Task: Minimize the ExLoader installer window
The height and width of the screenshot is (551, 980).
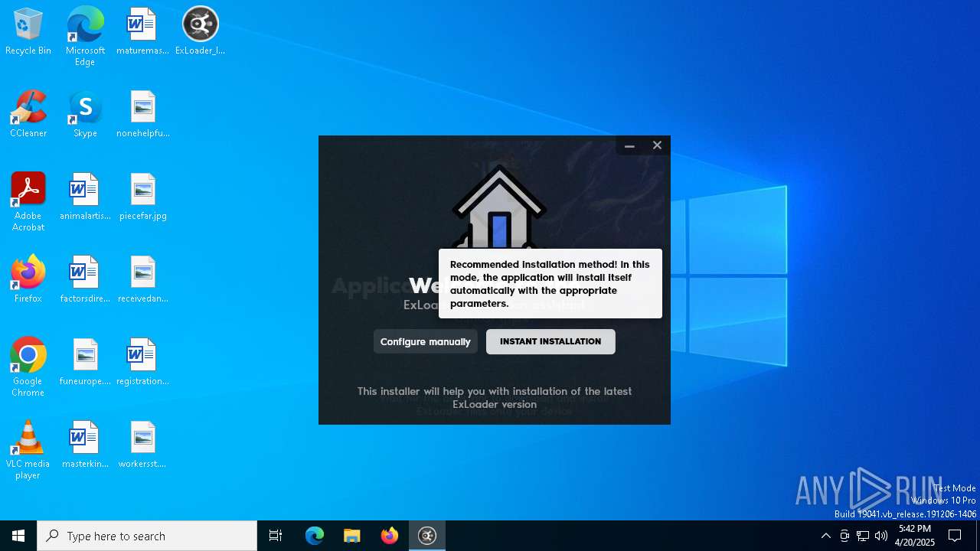Action: click(629, 145)
